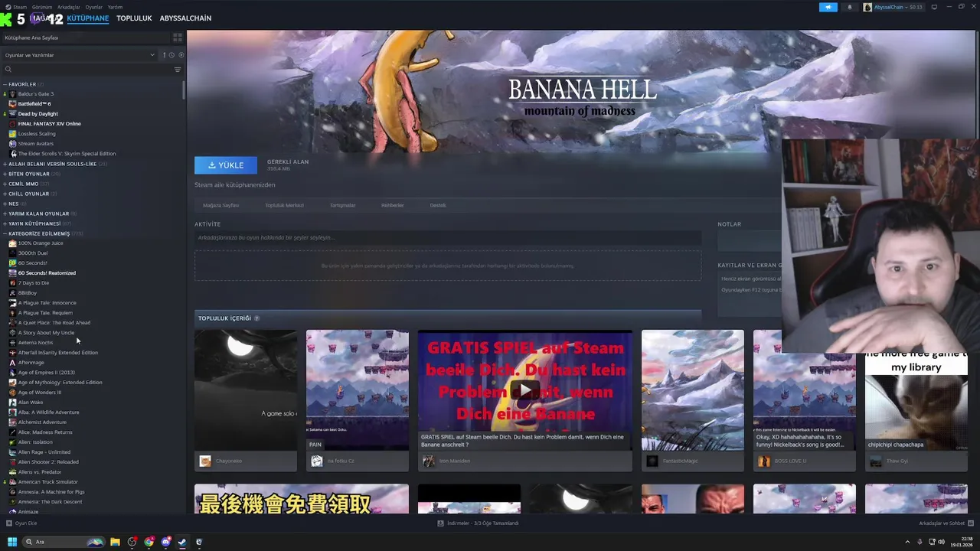Click the taskbar volume icon

(x=941, y=542)
